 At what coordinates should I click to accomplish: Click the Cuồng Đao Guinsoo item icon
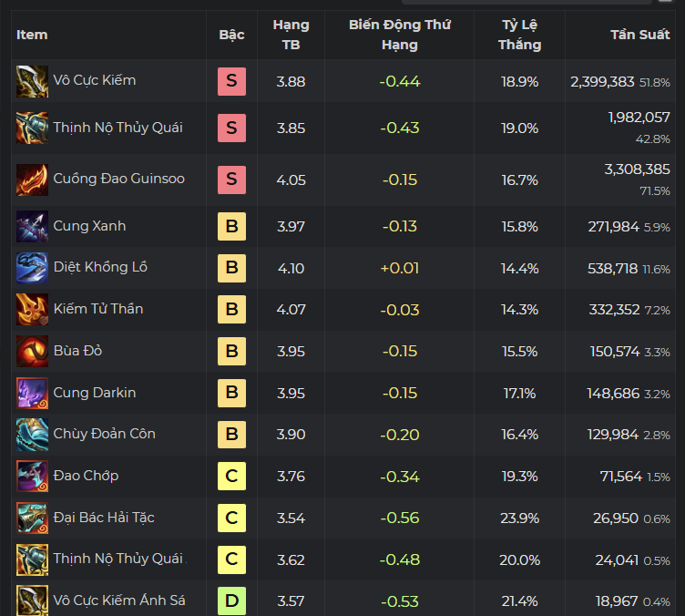click(32, 180)
